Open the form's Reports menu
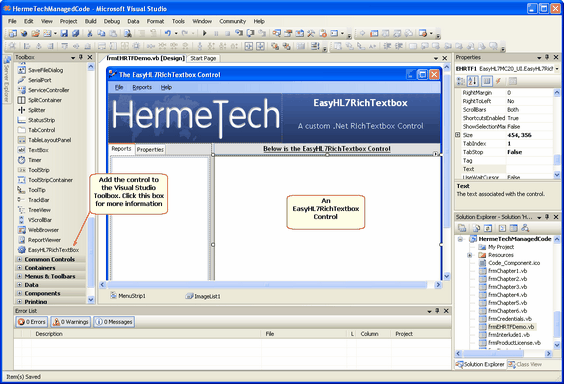Image resolution: width=564 pixels, height=384 pixels. [142, 87]
